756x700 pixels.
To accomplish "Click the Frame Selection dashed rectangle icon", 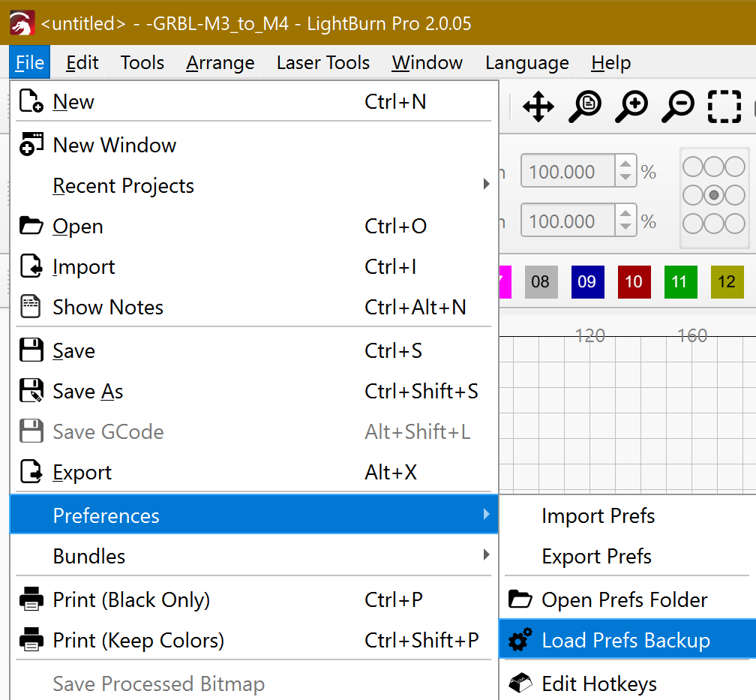I will click(724, 107).
